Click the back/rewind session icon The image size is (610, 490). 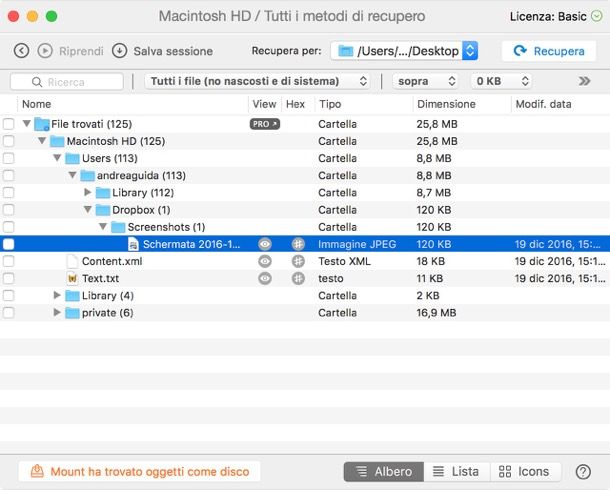(22, 51)
